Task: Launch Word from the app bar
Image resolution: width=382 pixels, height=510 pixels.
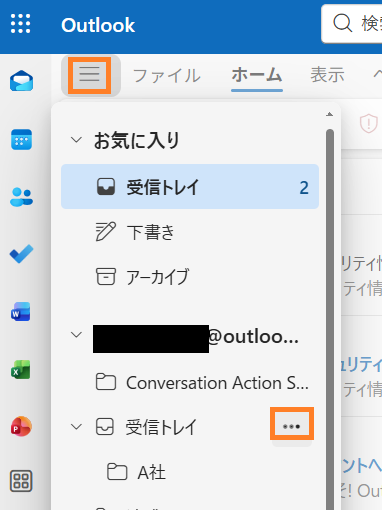Action: 21,312
